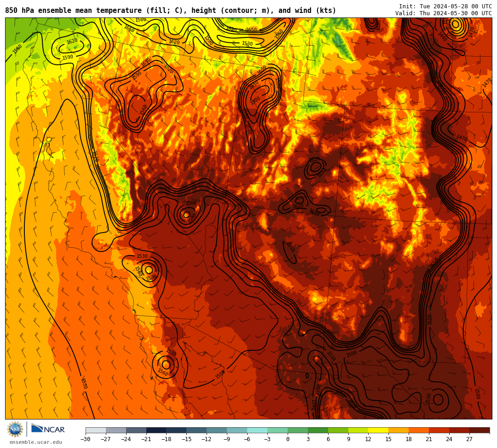Pick the green 0 to 3 colorbar segment
Screen dimensions: 497x448
298,430
